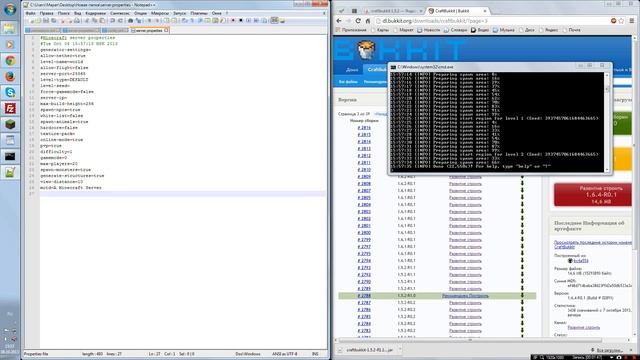The image size is (640, 360).
Task: Open Google Chrome from the taskbar
Action: (x=10, y=60)
